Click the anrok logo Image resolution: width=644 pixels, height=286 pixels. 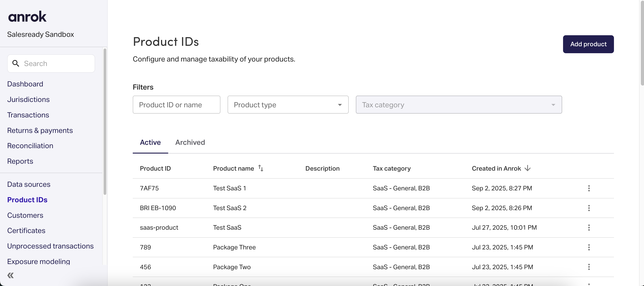27,17
